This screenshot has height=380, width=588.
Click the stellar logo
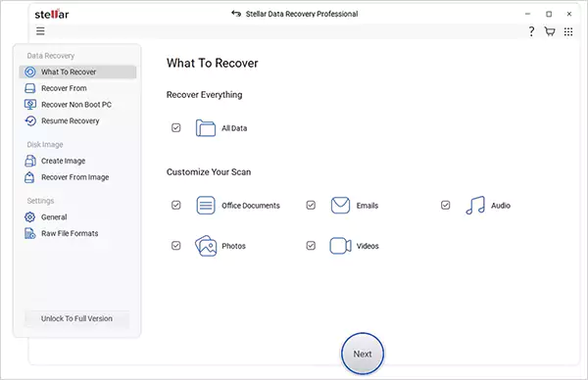tap(52, 15)
